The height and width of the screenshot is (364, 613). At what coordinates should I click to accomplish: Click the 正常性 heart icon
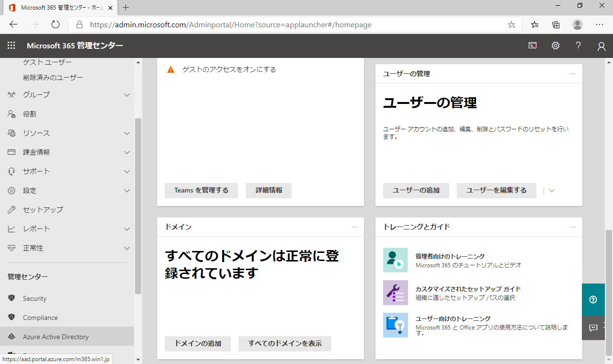click(12, 248)
